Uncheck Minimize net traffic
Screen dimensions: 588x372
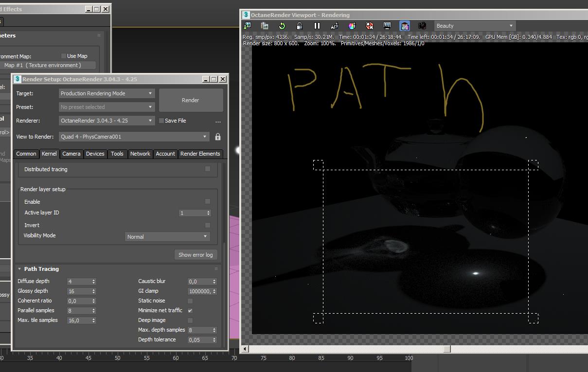pos(190,310)
